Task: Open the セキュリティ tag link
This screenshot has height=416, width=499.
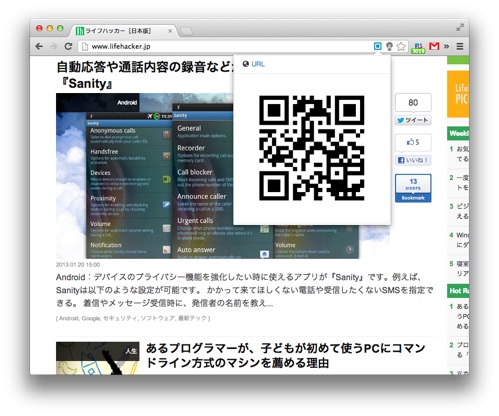Action: pos(119,318)
